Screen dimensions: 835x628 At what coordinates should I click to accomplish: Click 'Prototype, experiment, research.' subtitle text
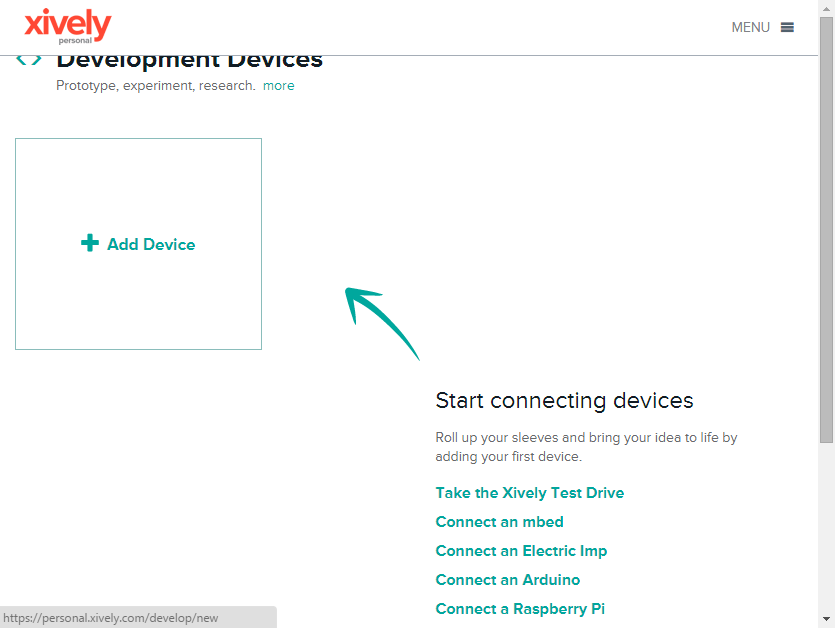[x=155, y=86]
